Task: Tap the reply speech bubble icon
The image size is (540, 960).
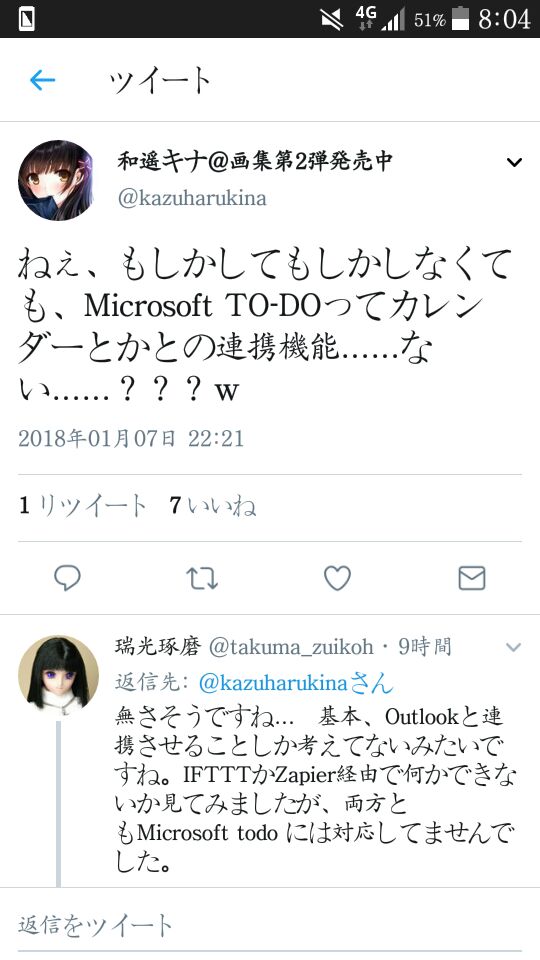Action: click(x=67, y=578)
